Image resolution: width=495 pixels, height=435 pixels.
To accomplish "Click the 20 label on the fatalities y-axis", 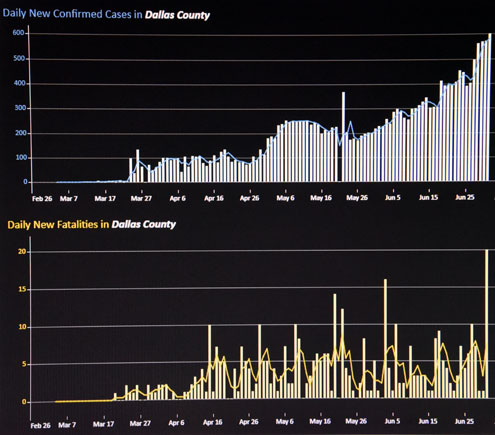I will [x=22, y=251].
